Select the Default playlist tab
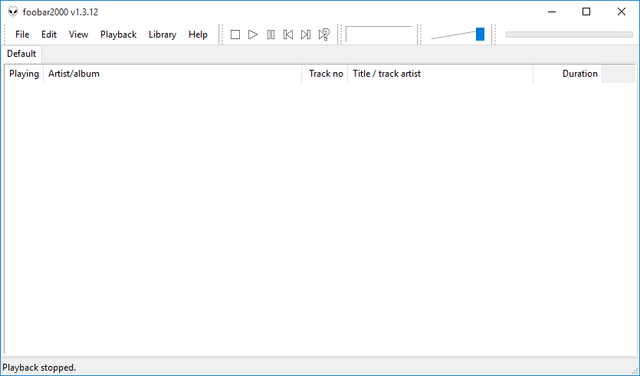 coord(21,54)
